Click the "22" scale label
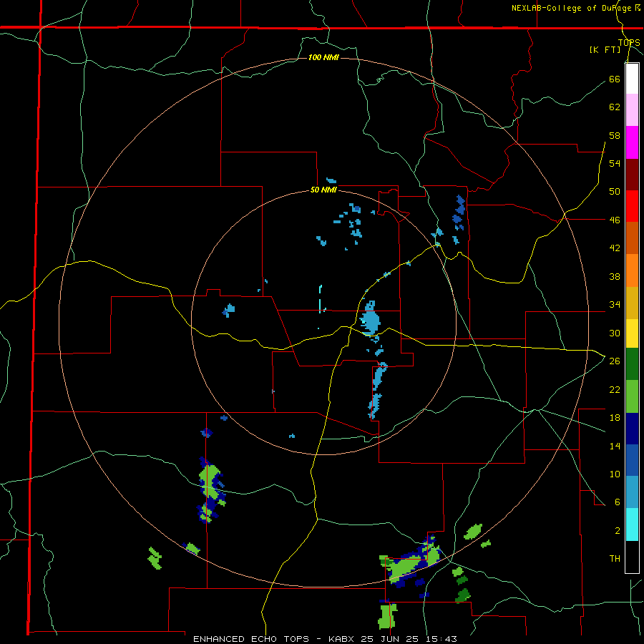The height and width of the screenshot is (644, 644). pyautogui.click(x=615, y=389)
